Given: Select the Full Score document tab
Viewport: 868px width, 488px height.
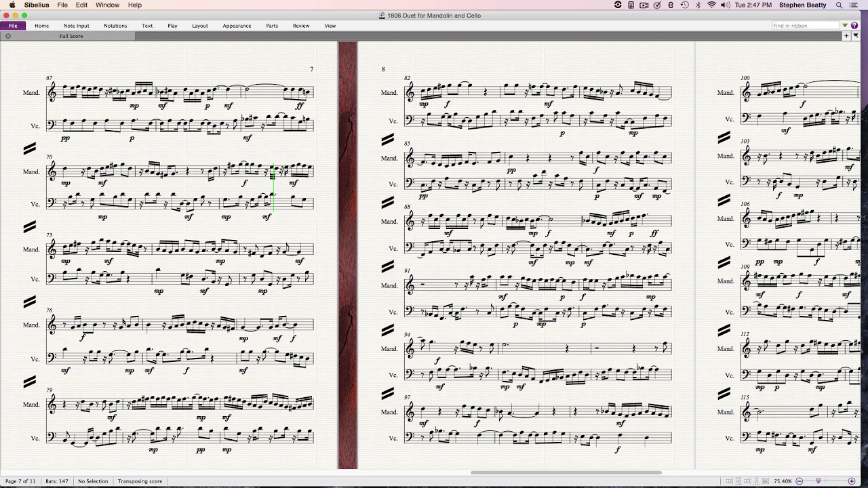Looking at the screenshot, I should tap(71, 36).
